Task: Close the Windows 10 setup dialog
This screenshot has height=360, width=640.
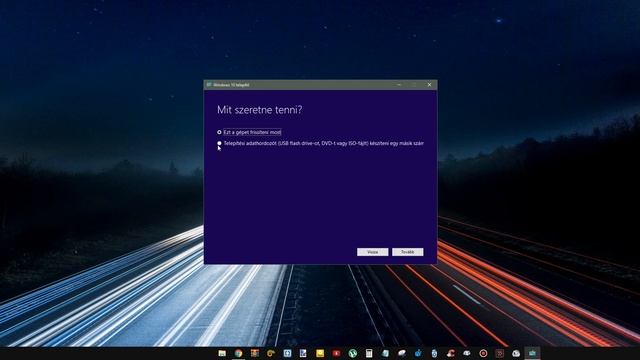Action: pyautogui.click(x=429, y=84)
